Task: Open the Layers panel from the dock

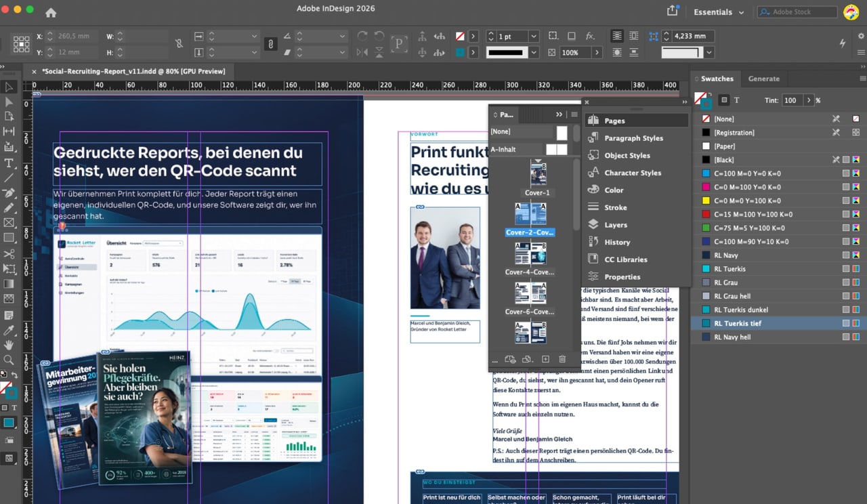Action: (x=637, y=225)
